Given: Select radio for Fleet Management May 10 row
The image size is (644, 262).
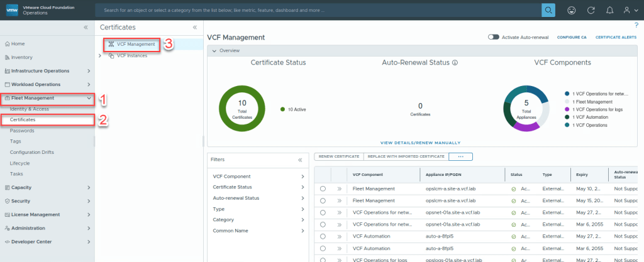Looking at the screenshot, I should click(323, 189).
